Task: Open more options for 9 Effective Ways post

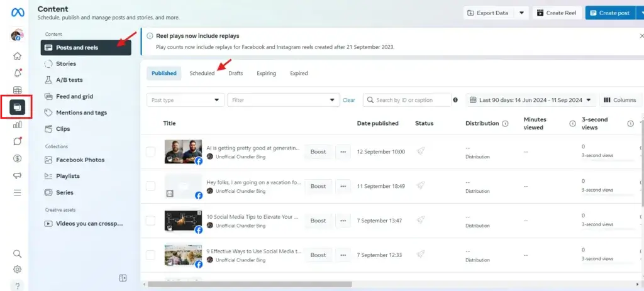Action: 343,255
